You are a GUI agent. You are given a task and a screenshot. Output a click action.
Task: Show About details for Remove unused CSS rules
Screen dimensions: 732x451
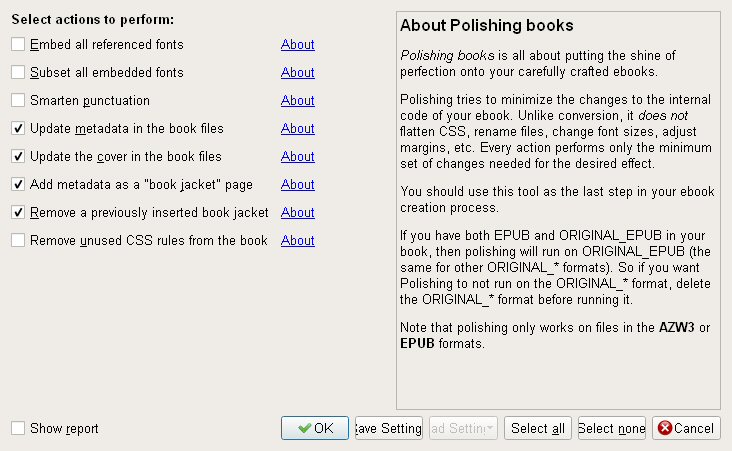(298, 241)
